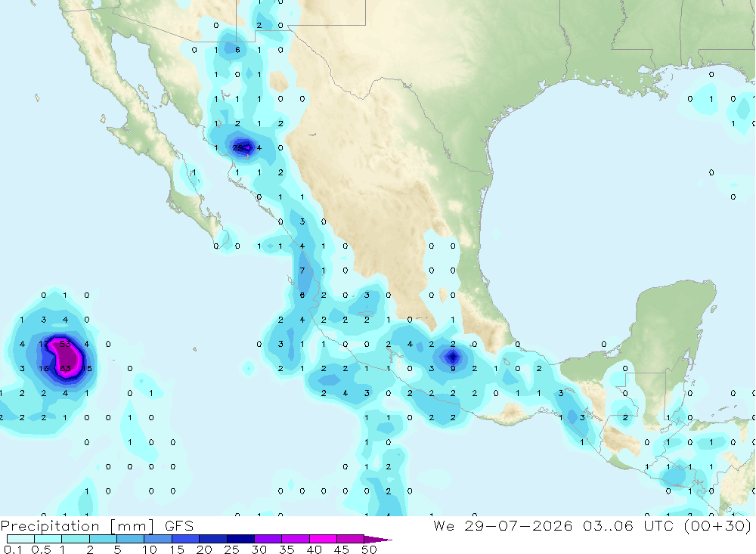Click the 'We' weekday label
Viewport: 756px width, 554px height.
click(444, 525)
